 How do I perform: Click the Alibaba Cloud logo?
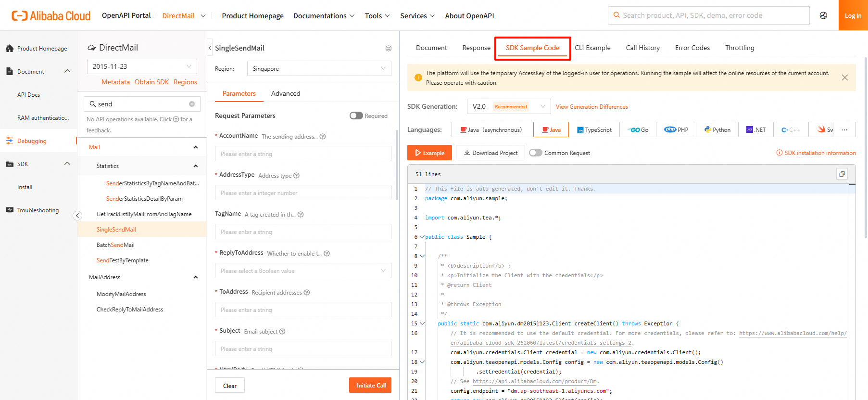(51, 16)
